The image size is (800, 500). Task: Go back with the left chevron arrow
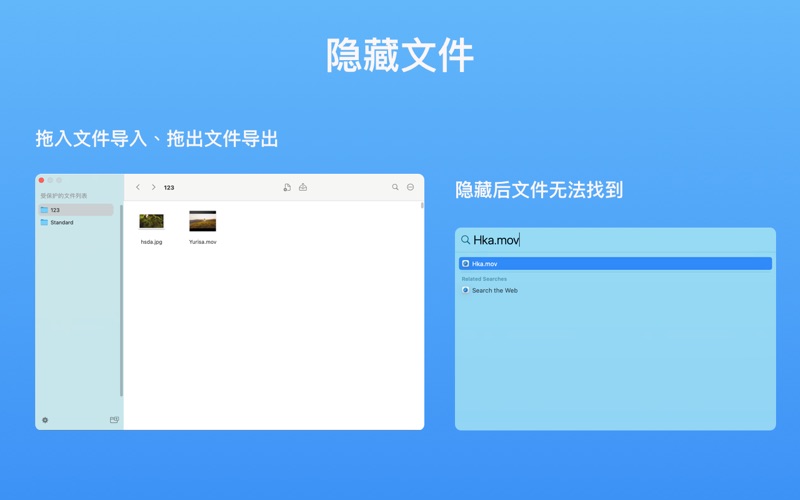138,187
